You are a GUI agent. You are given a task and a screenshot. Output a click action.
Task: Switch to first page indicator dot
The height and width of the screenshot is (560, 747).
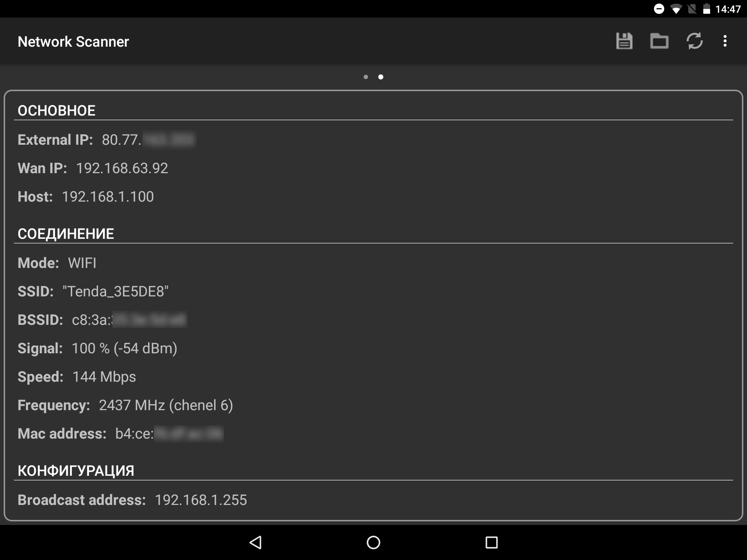pyautogui.click(x=366, y=77)
